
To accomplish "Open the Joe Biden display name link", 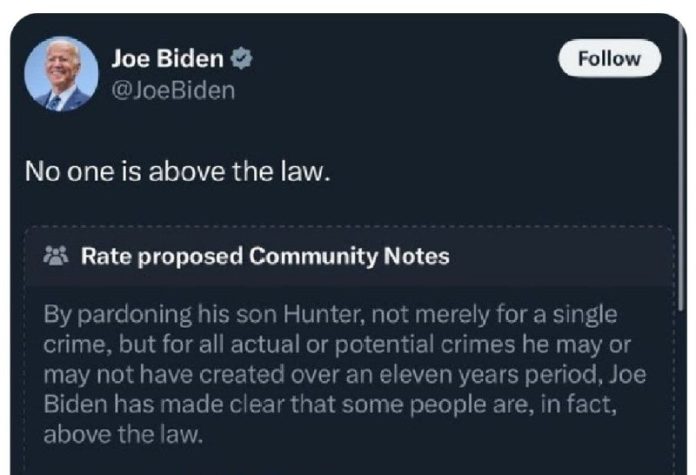I will pos(168,59).
